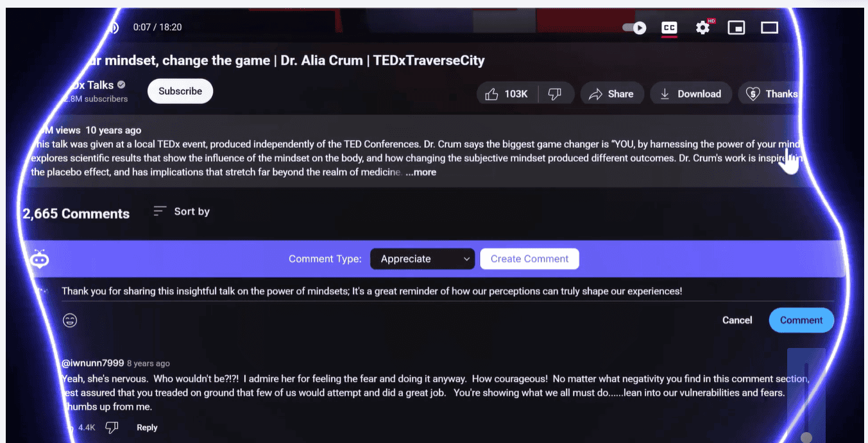Toggle closed captions (CC) button
868x443 pixels.
click(669, 28)
